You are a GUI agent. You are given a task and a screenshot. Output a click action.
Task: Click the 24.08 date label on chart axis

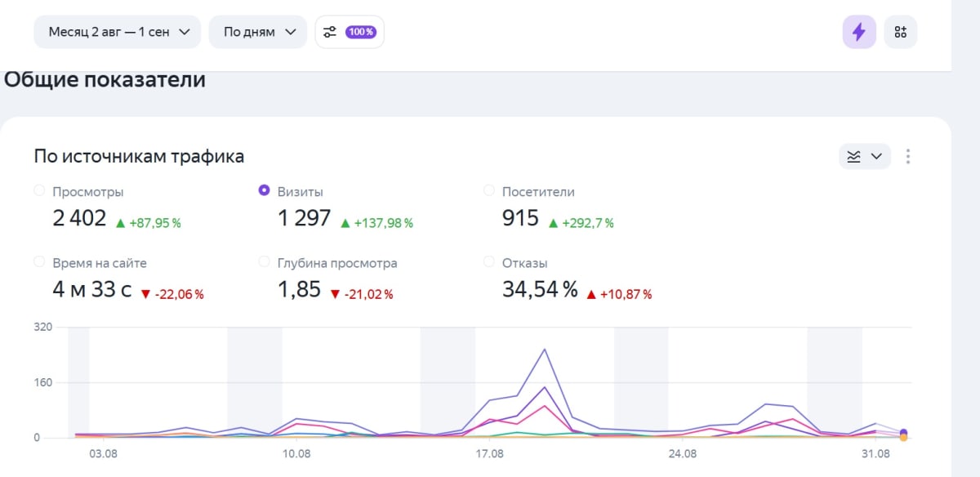click(x=683, y=453)
